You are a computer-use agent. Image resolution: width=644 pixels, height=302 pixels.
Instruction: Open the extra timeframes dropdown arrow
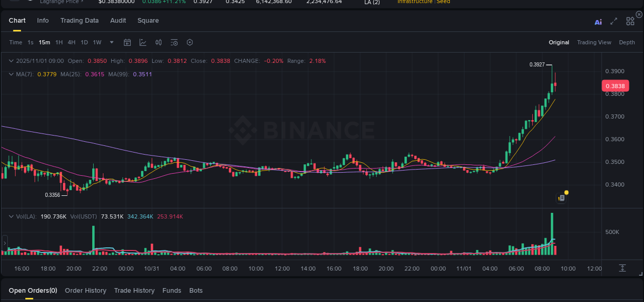[x=111, y=43]
